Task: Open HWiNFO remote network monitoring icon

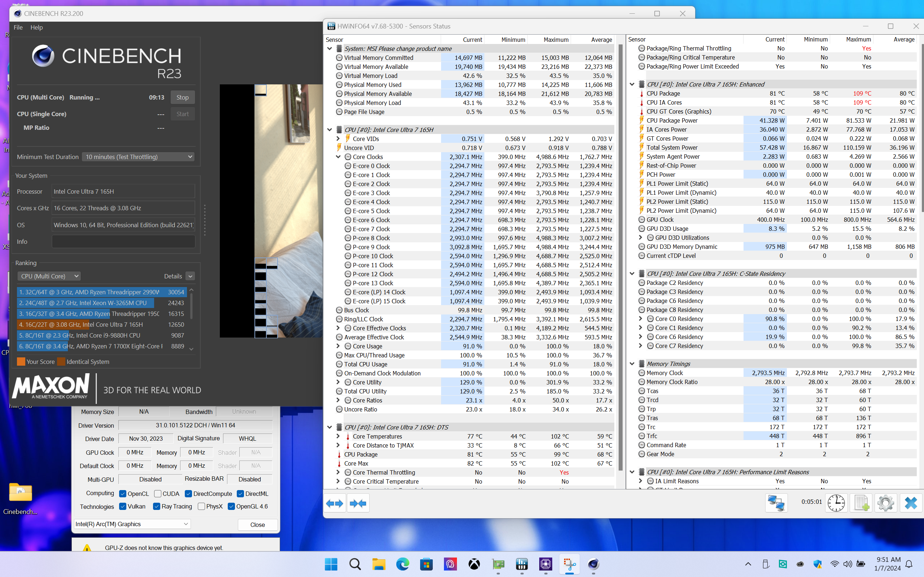Action: click(x=776, y=503)
